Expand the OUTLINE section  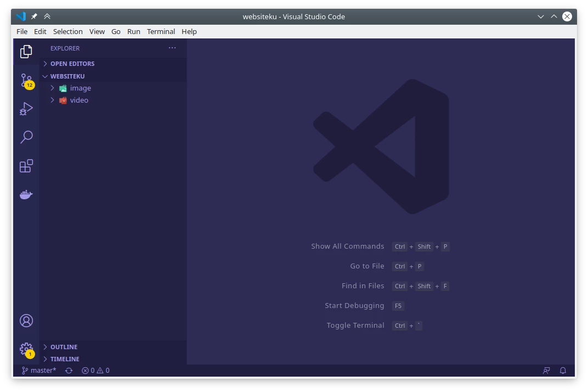point(63,346)
